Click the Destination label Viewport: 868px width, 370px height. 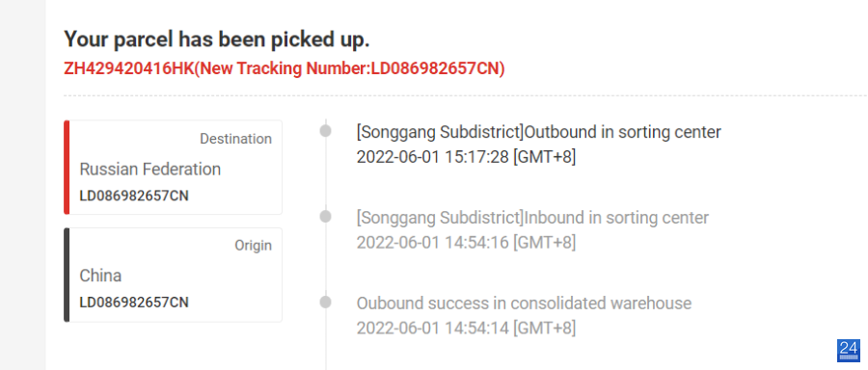[x=236, y=139]
